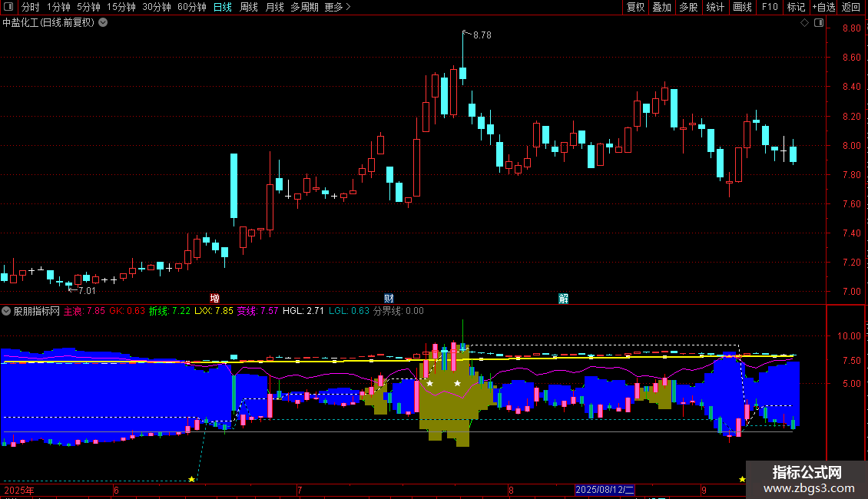The height and width of the screenshot is (499, 868).
Task: Click the 2025年 year label on time axis
Action: [19, 490]
